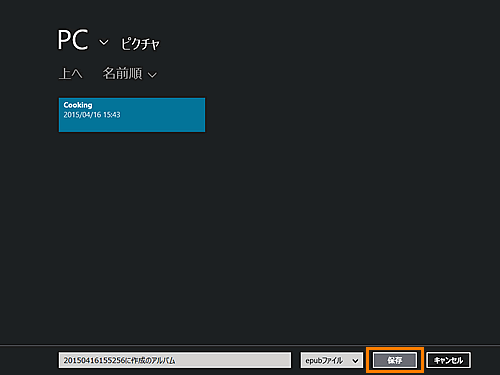Select the ピクチャ folder label

[x=140, y=44]
